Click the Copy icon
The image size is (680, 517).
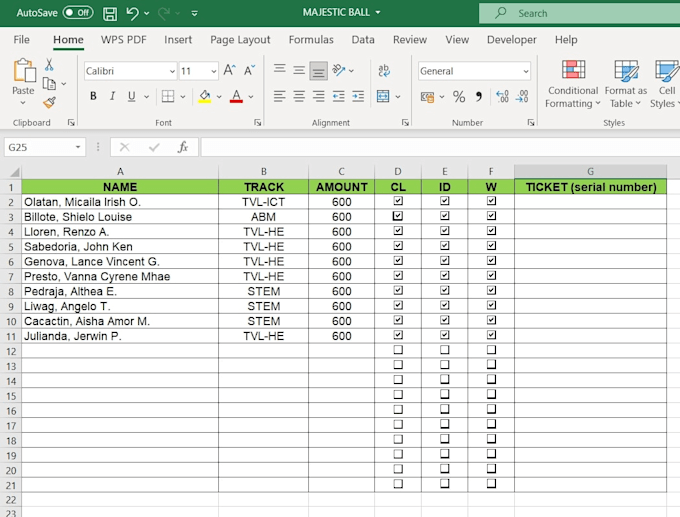pos(49,83)
